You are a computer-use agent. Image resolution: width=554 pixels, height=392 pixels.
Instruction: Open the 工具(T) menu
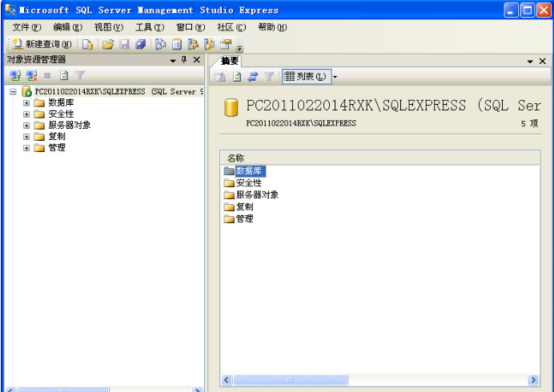pyautogui.click(x=150, y=27)
